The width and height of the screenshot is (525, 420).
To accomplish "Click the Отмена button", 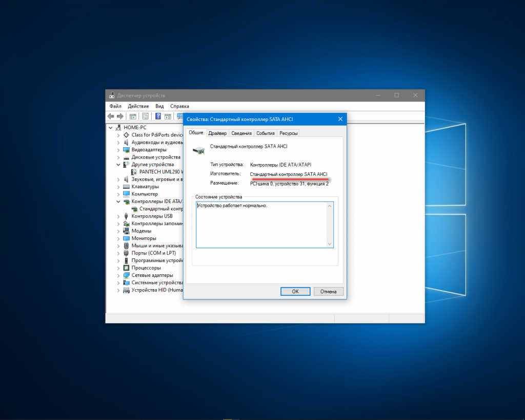I will click(328, 291).
